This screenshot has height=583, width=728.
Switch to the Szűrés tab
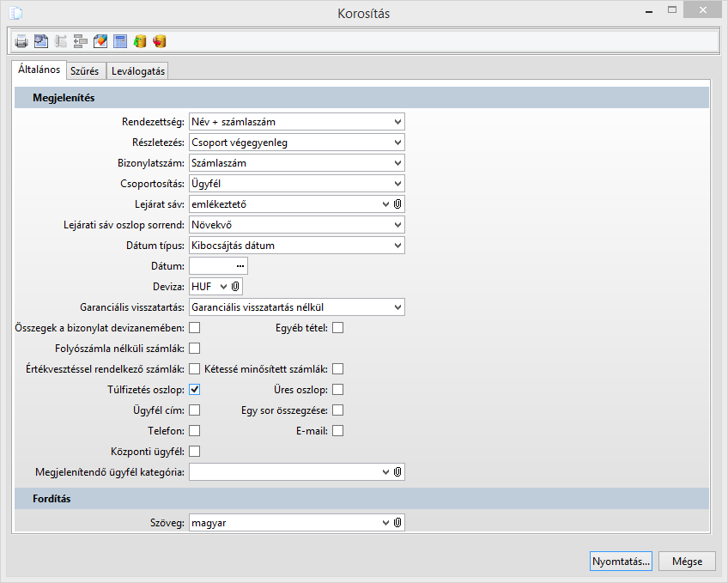tap(84, 70)
